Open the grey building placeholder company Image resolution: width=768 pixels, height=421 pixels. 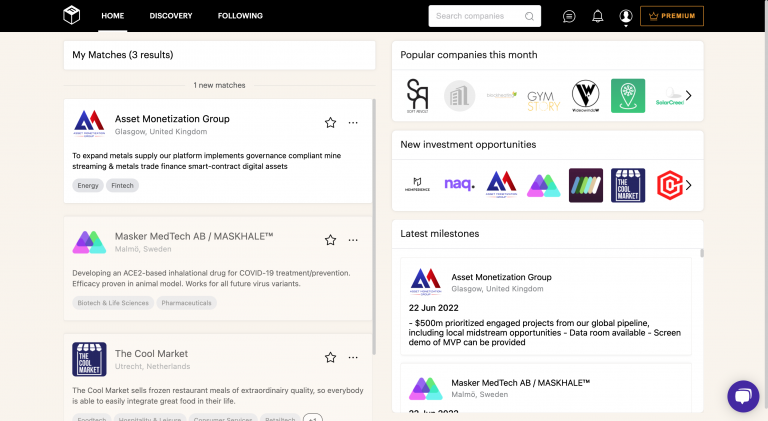(x=459, y=96)
